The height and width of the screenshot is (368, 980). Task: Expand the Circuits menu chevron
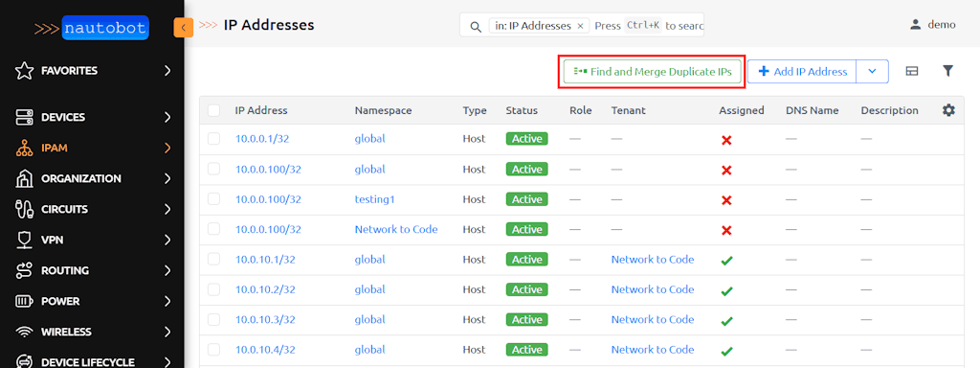coord(167,209)
